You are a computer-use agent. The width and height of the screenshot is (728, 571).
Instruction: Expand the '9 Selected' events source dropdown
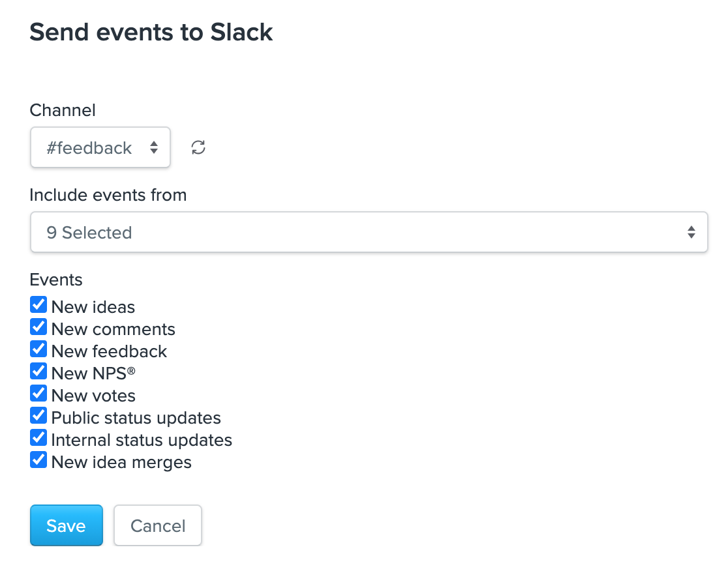pyautogui.click(x=369, y=232)
